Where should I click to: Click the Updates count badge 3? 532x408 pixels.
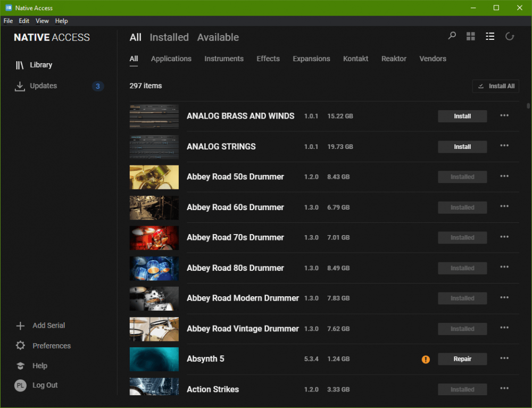coord(98,86)
